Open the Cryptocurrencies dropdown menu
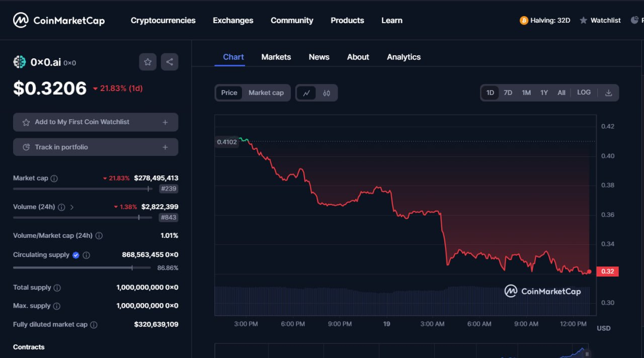 point(163,21)
